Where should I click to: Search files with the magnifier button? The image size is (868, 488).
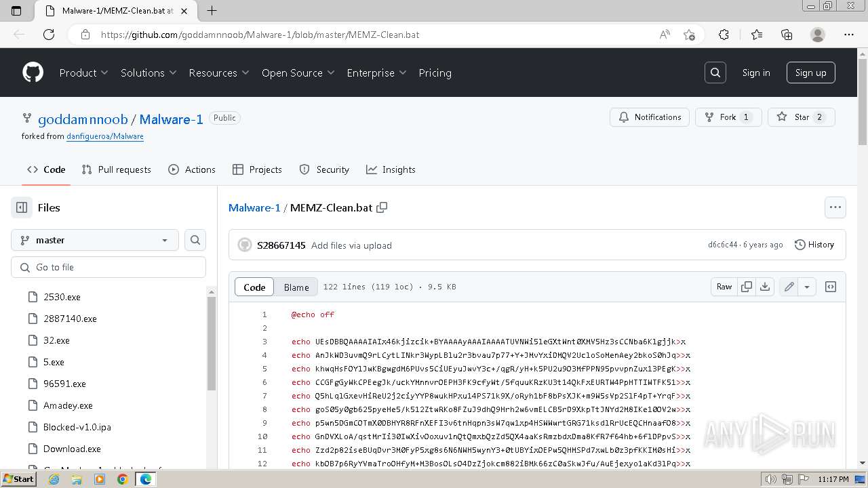(195, 240)
